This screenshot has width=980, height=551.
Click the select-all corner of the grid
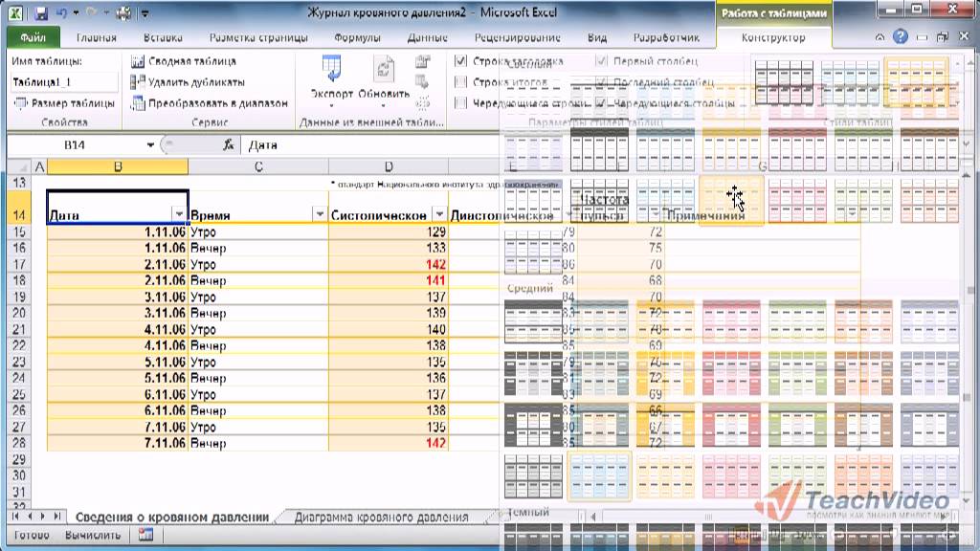(x=19, y=166)
